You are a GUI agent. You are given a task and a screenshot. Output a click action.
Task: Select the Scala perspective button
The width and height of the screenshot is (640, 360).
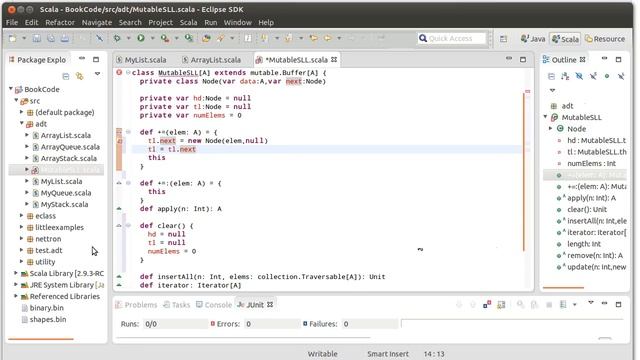(x=565, y=39)
